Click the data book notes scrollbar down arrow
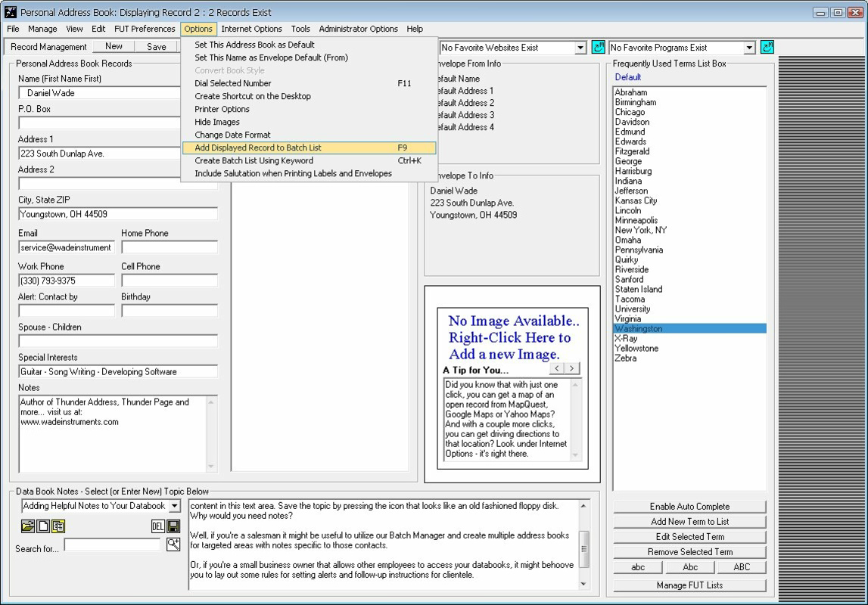The height and width of the screenshot is (605, 868). pyautogui.click(x=583, y=584)
